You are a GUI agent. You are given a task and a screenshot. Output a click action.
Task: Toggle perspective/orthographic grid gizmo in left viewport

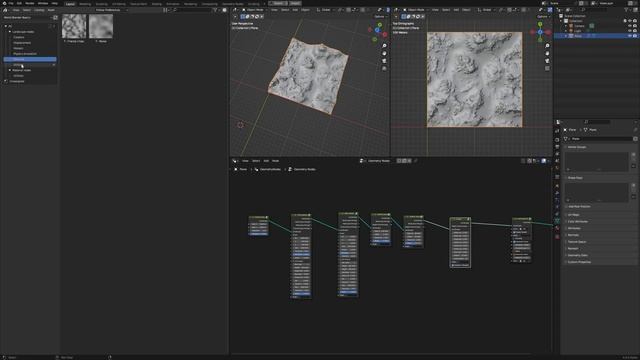point(384,69)
